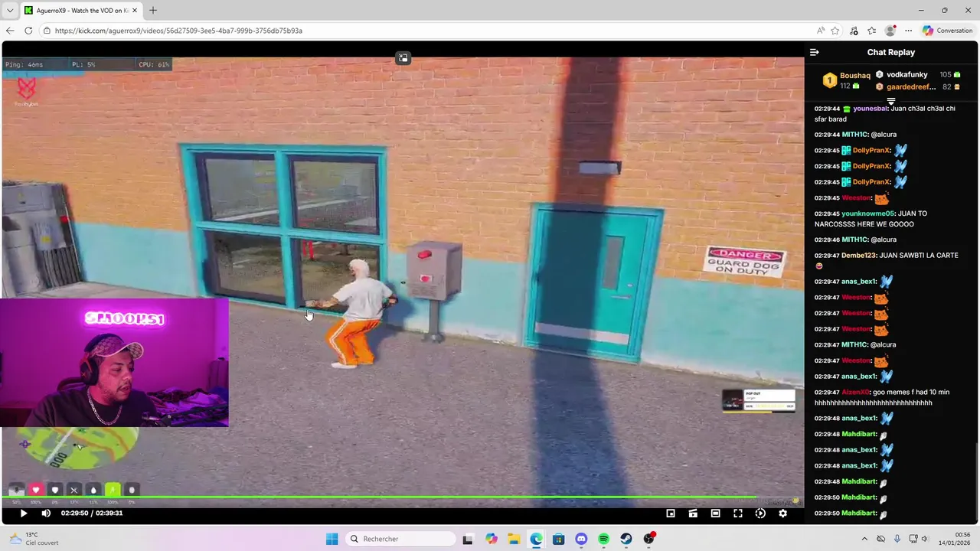Open new browser tab
Viewport: 980px width, 551px height.
(153, 10)
